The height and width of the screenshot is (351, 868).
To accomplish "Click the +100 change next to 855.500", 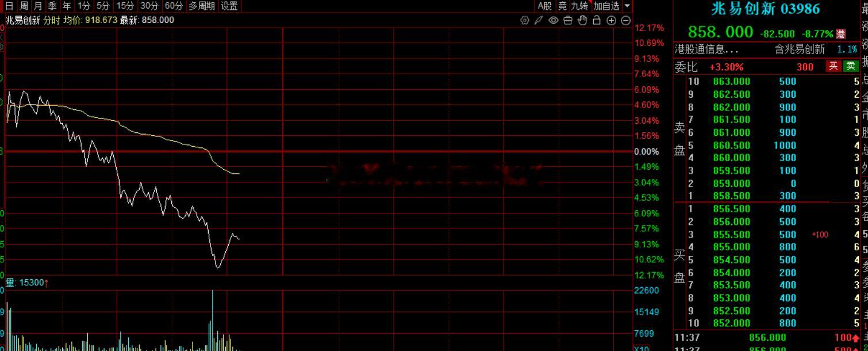I will point(820,235).
